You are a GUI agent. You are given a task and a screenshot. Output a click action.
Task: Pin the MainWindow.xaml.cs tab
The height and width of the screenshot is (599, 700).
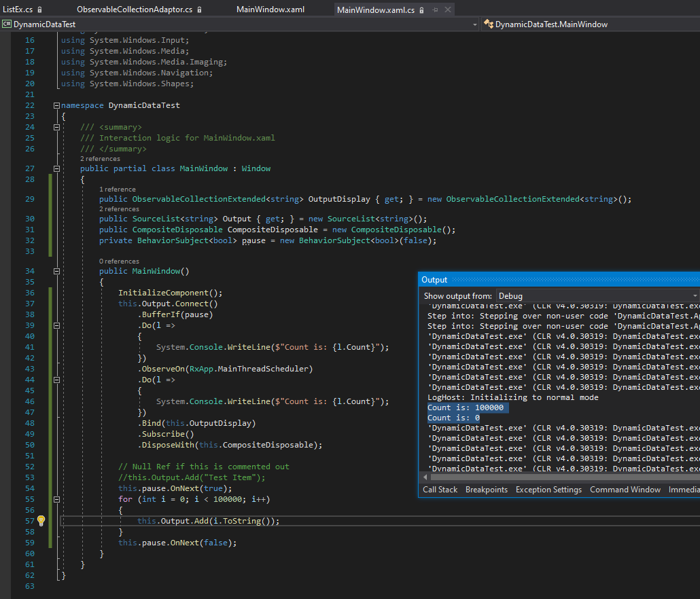(x=435, y=10)
